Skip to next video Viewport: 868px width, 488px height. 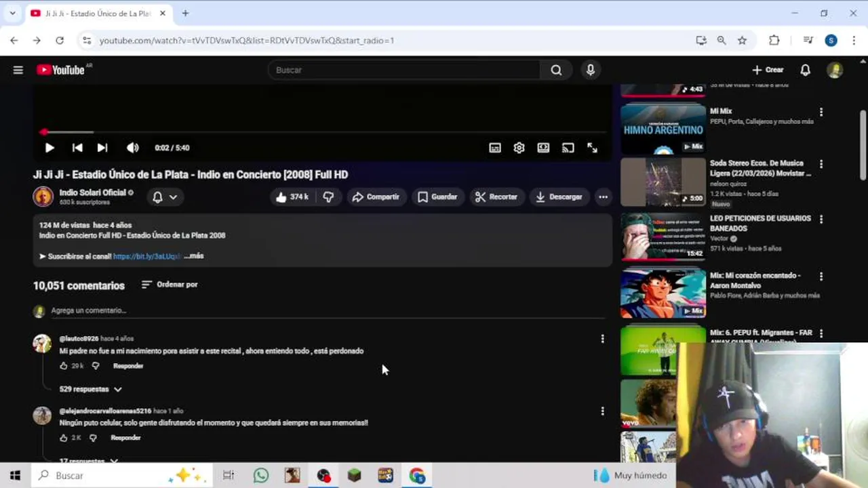click(x=102, y=148)
